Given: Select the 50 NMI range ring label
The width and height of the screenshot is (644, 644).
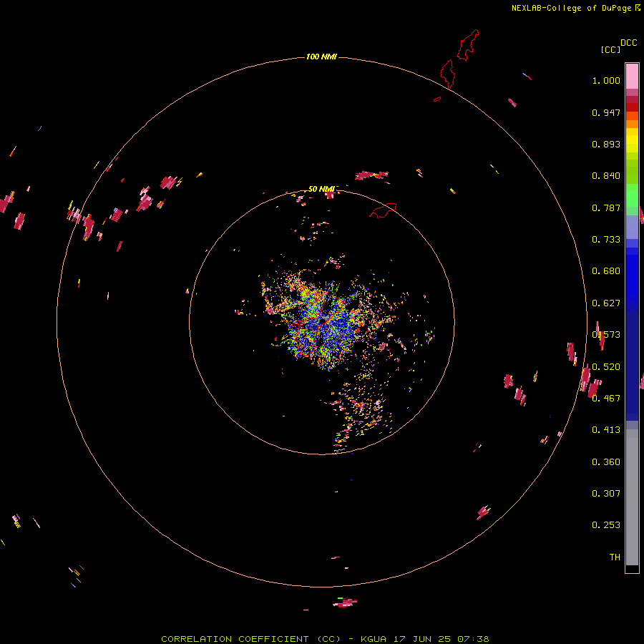Looking at the screenshot, I should [x=323, y=189].
